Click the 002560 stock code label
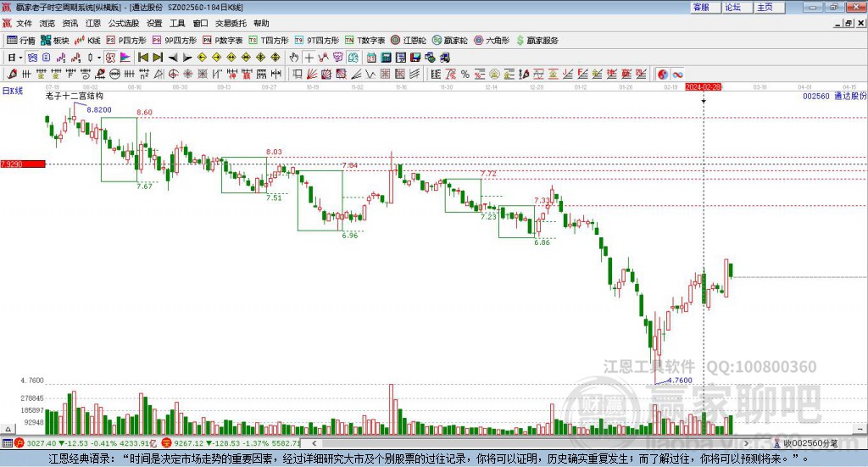 coord(816,97)
